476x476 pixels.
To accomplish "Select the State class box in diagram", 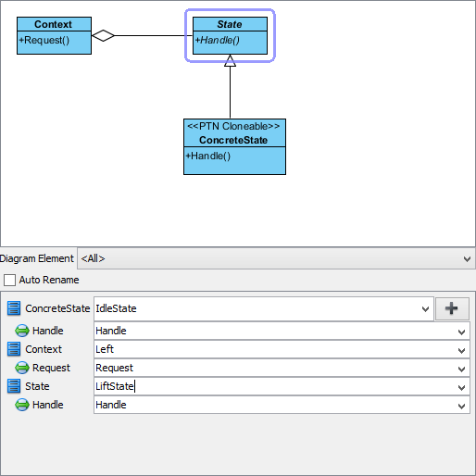I will click(x=230, y=35).
